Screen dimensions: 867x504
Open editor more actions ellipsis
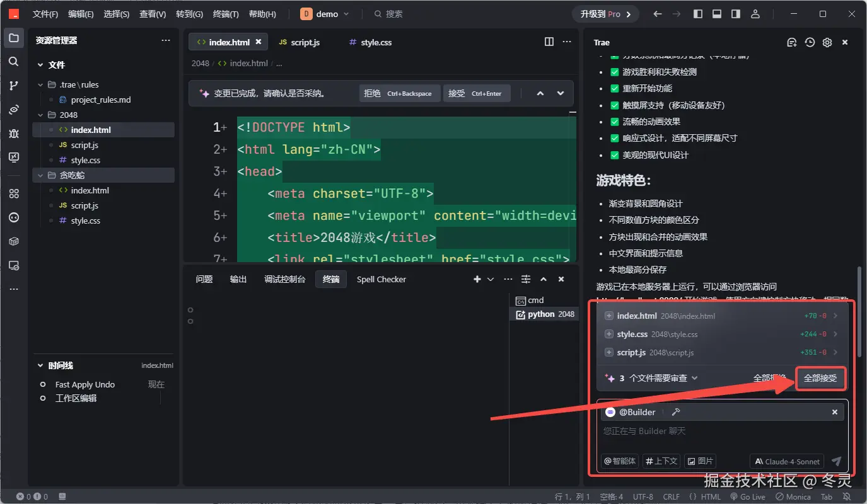[x=567, y=42]
